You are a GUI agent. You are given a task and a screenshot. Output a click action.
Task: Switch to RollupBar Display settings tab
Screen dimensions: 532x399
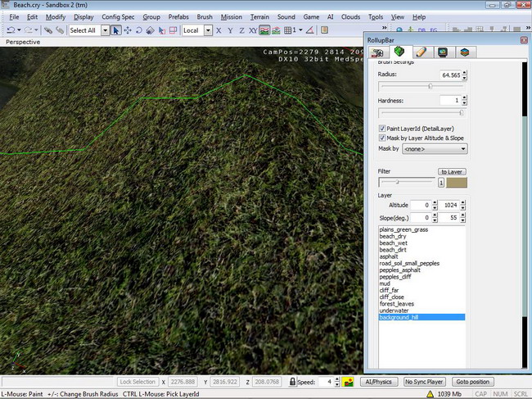point(443,52)
